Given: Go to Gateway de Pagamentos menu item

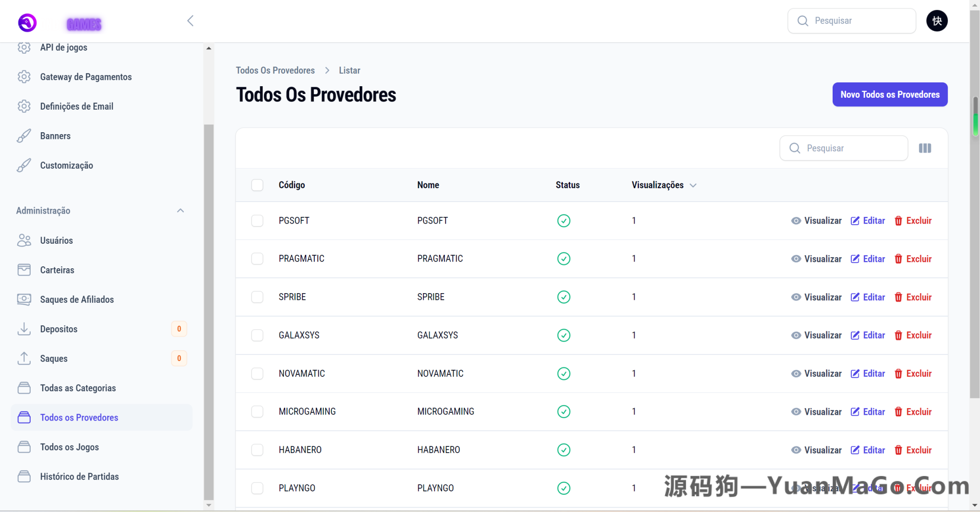Looking at the screenshot, I should (86, 77).
